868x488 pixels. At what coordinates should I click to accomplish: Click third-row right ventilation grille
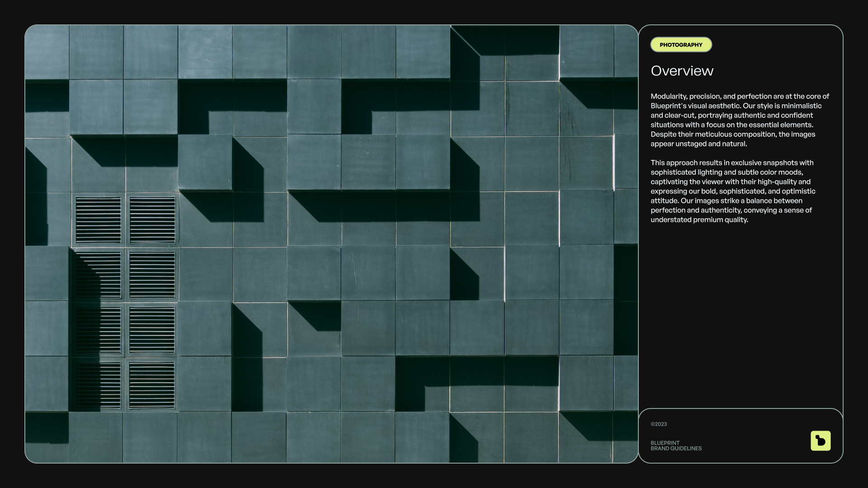point(152,330)
